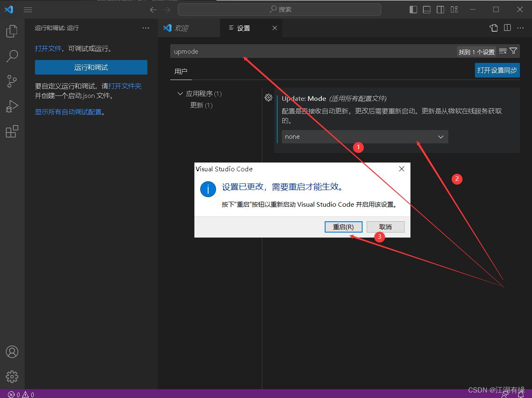Split the editor to the right
Screen dimensions: 532x398
[507, 28]
